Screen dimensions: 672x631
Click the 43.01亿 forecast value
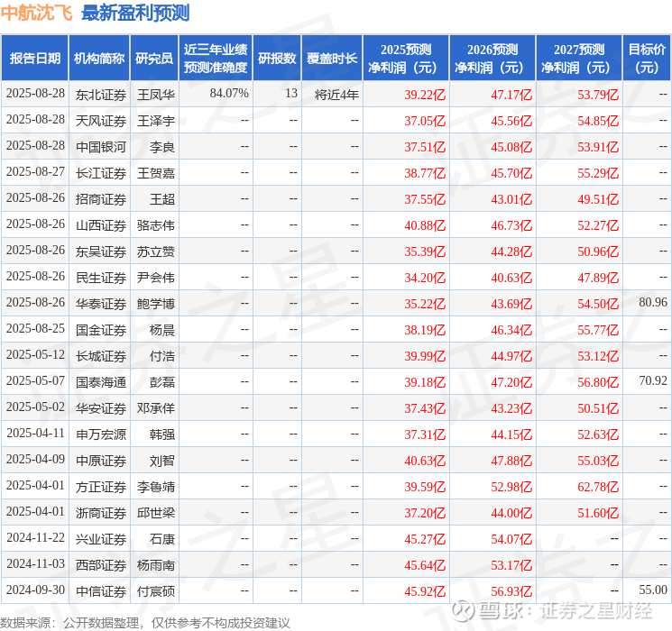tap(511, 199)
